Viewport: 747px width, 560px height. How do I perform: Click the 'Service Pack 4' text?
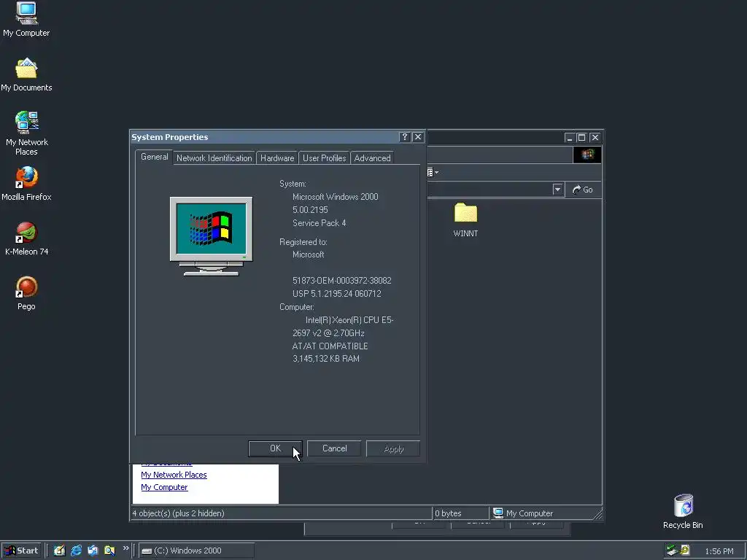[320, 223]
